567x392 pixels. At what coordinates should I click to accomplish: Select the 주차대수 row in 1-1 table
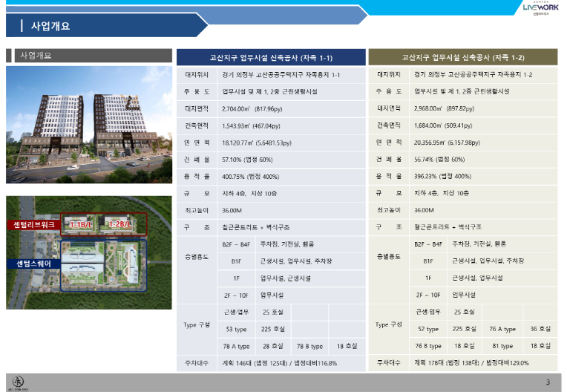click(270, 363)
